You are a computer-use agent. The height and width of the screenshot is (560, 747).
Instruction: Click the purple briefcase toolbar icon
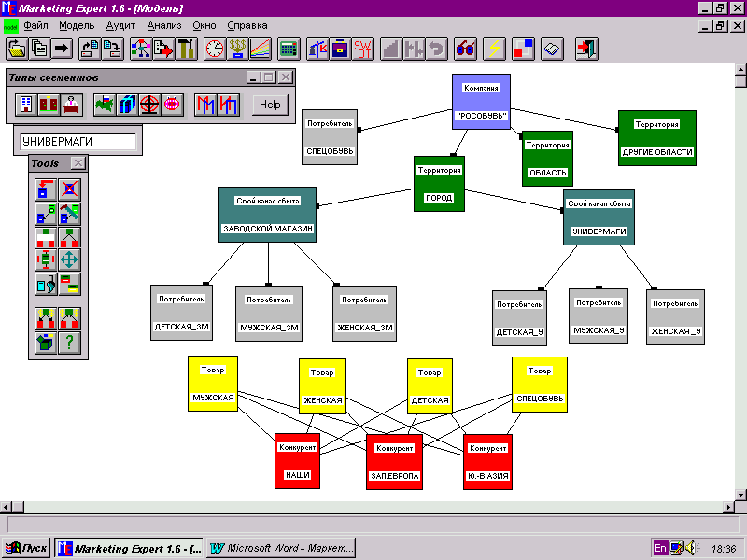click(340, 49)
